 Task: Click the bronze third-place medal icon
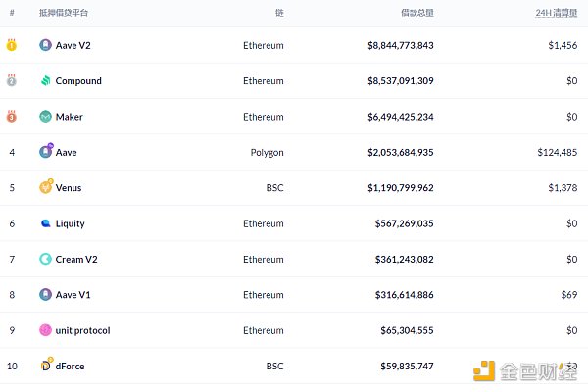coord(12,117)
